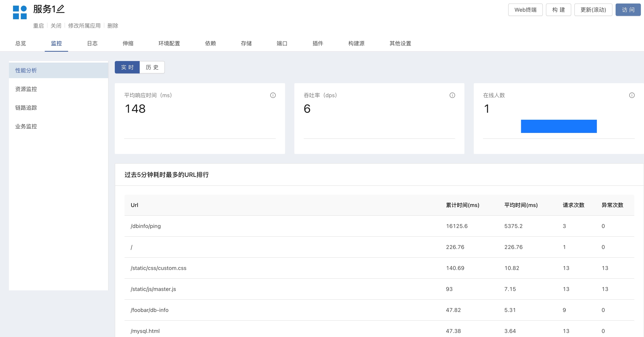Click the /dbinfo/ping URL row
The width and height of the screenshot is (644, 337).
379,226
